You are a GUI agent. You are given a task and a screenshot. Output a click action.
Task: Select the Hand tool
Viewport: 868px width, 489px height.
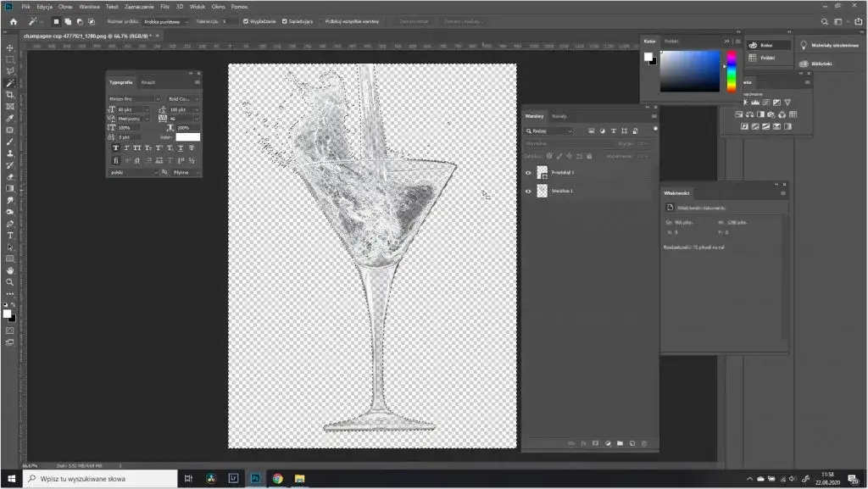coord(10,270)
